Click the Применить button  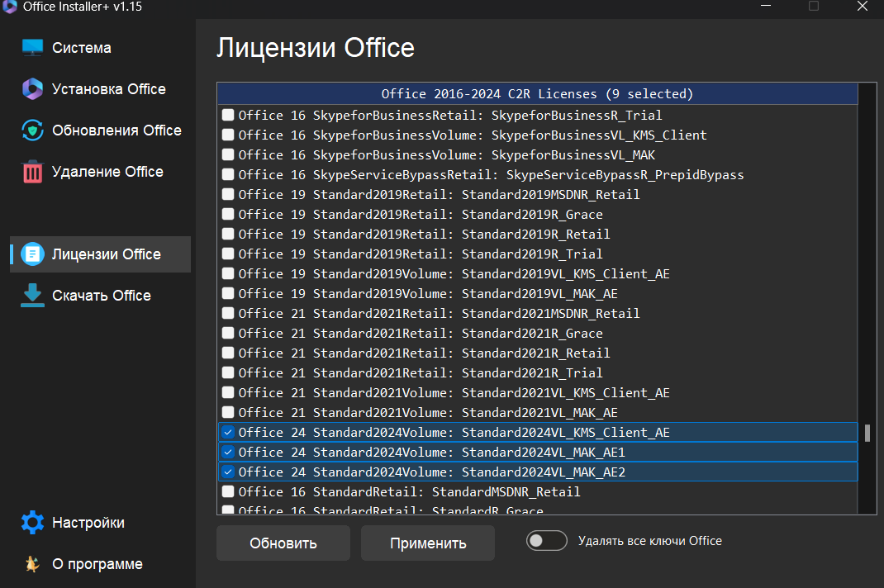click(428, 543)
